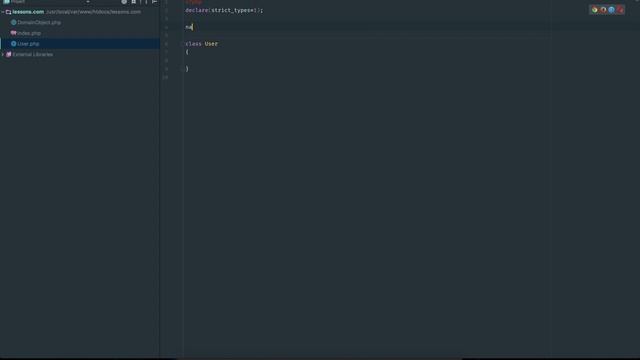Open file preview in Firefox browser
The width and height of the screenshot is (640, 360).
tap(603, 10)
